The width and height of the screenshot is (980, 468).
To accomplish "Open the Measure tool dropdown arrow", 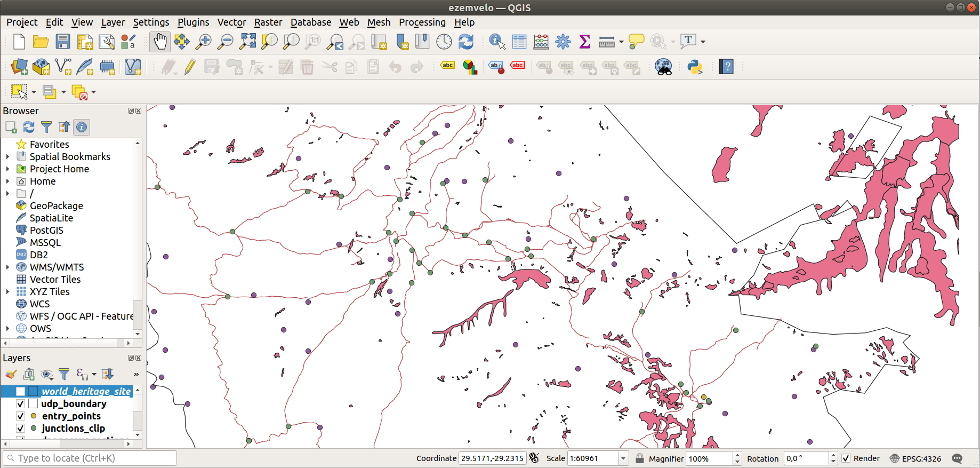I will click(x=621, y=42).
